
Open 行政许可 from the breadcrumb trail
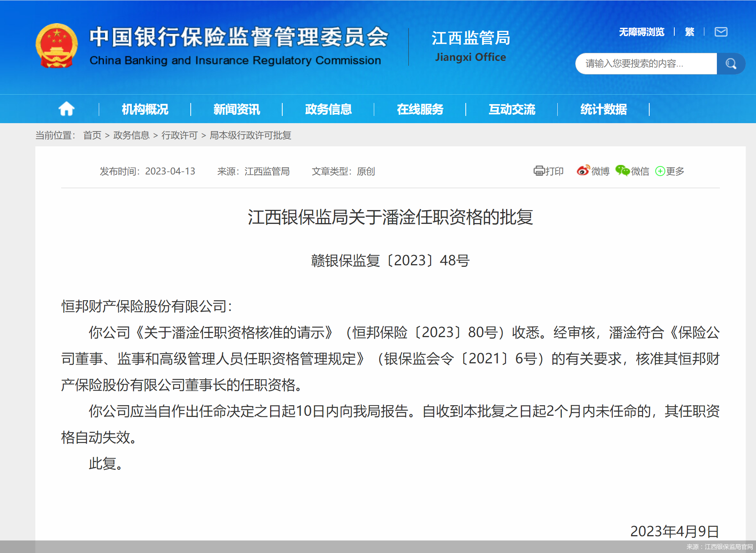tap(179, 136)
